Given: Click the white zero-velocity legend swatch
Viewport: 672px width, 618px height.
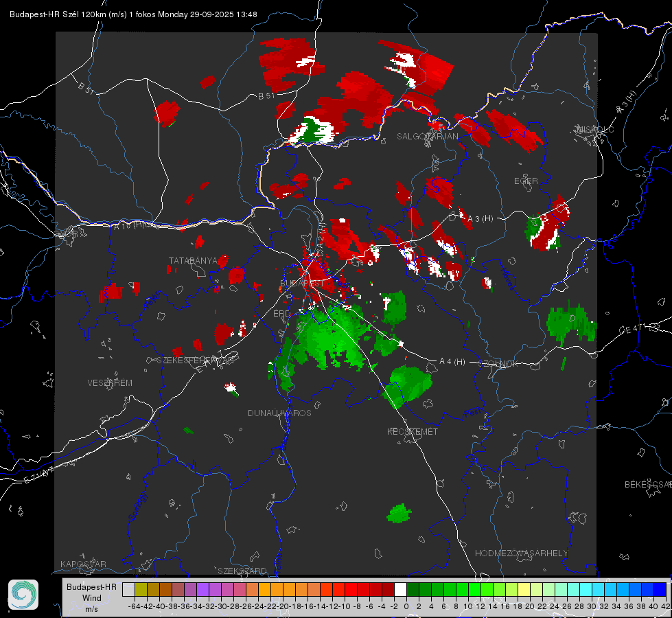Looking at the screenshot, I should point(400,589).
